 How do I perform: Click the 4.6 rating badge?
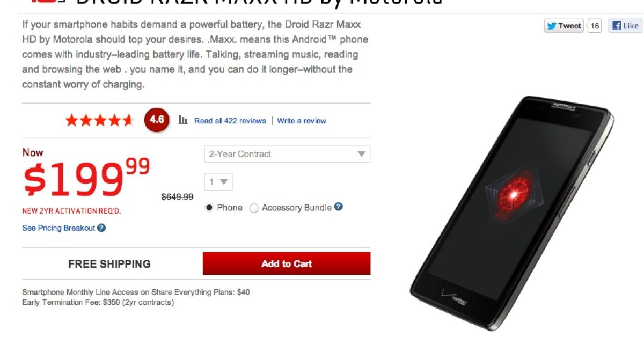click(157, 120)
